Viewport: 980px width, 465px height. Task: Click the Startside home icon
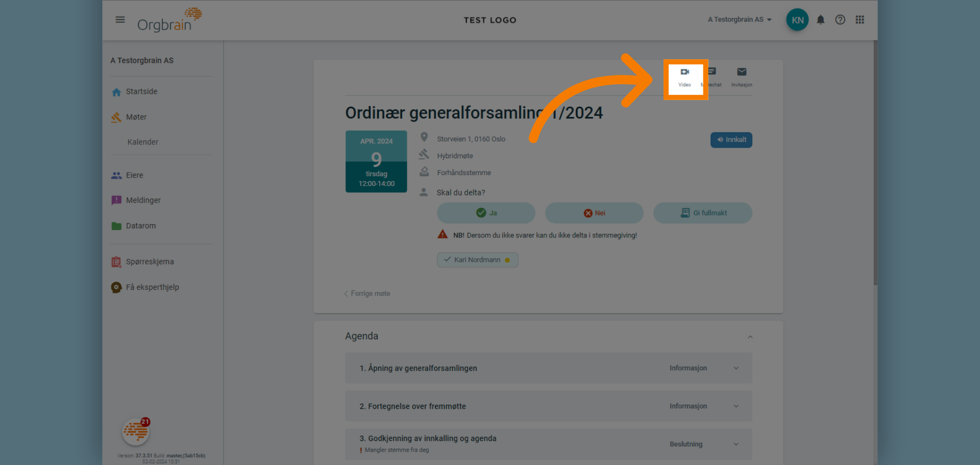pos(116,92)
